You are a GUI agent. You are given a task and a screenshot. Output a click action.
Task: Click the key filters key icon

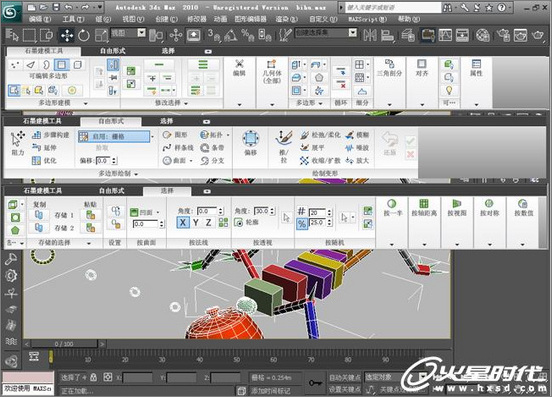pyautogui.click(x=314, y=383)
